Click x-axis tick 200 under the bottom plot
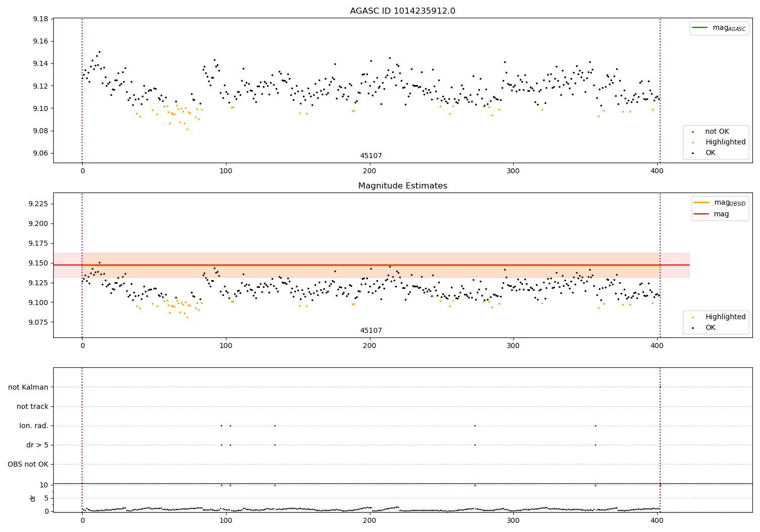The image size is (760, 532). tap(370, 520)
